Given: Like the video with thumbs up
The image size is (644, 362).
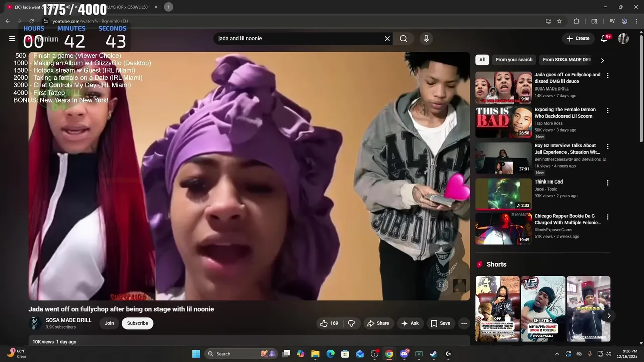Looking at the screenshot, I should (329, 323).
